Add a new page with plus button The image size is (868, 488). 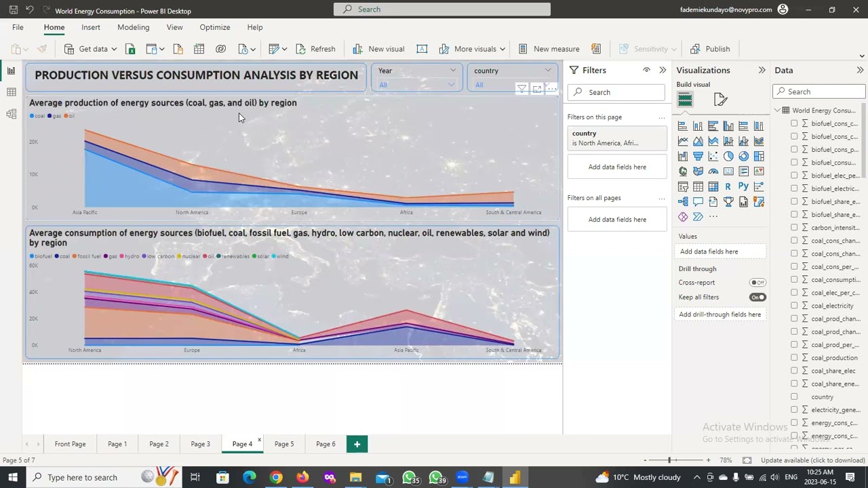click(x=357, y=444)
